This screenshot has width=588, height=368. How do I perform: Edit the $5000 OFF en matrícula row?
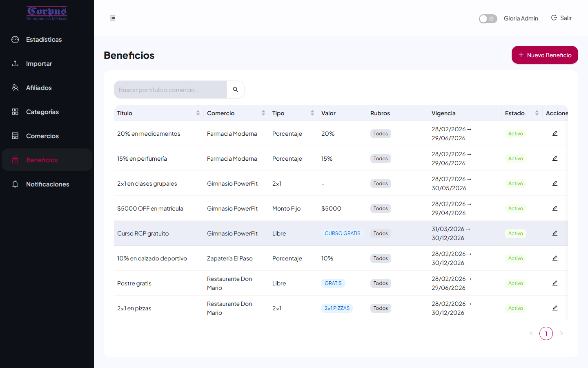coord(555,209)
